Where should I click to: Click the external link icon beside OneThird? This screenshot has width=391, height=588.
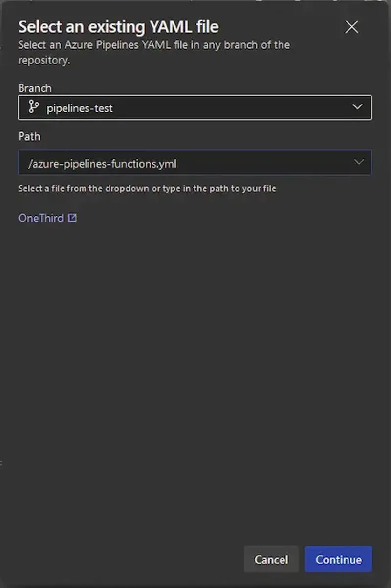click(x=72, y=218)
